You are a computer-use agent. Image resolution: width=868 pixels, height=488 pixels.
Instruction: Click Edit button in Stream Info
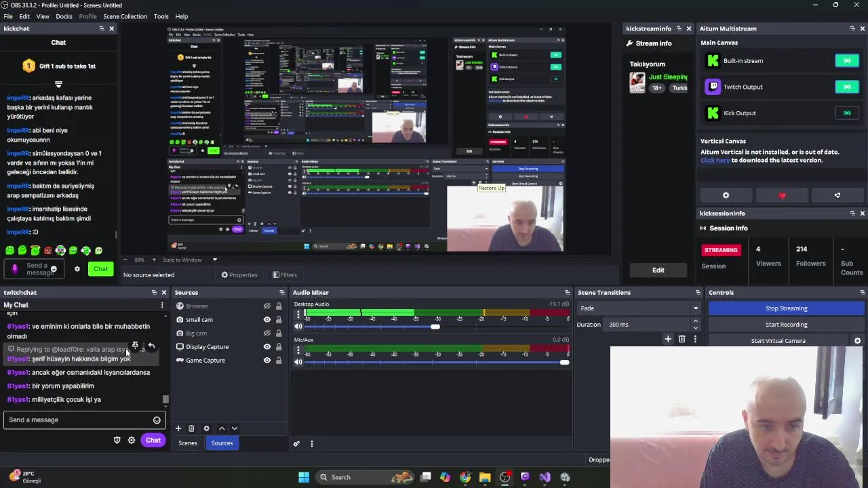658,270
